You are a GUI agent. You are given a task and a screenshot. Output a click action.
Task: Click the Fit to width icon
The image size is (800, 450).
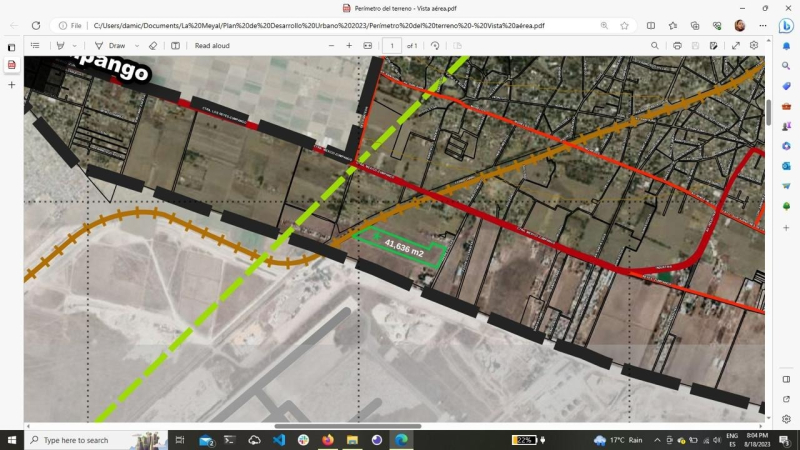click(367, 45)
